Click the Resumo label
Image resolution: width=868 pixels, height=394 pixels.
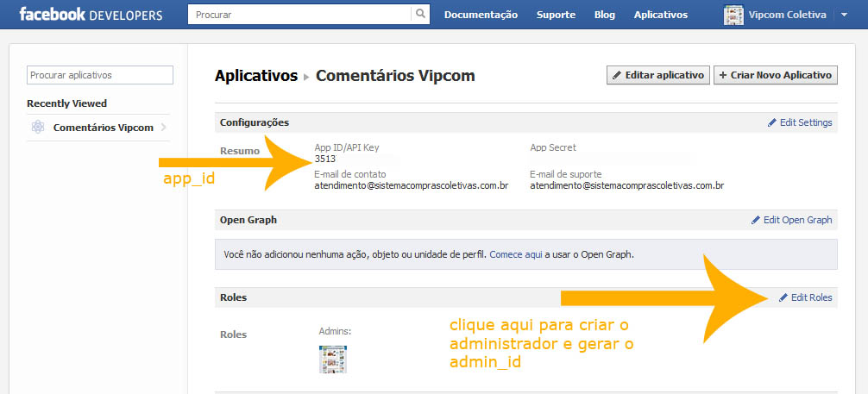coord(240,151)
